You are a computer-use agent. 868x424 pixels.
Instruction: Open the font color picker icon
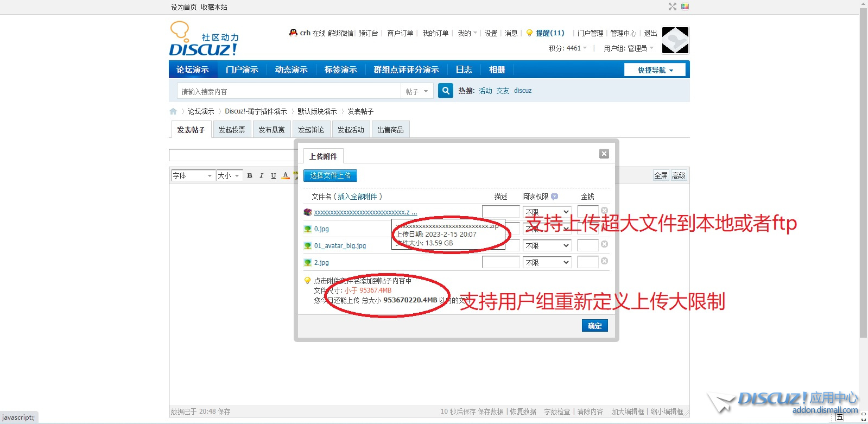point(286,175)
